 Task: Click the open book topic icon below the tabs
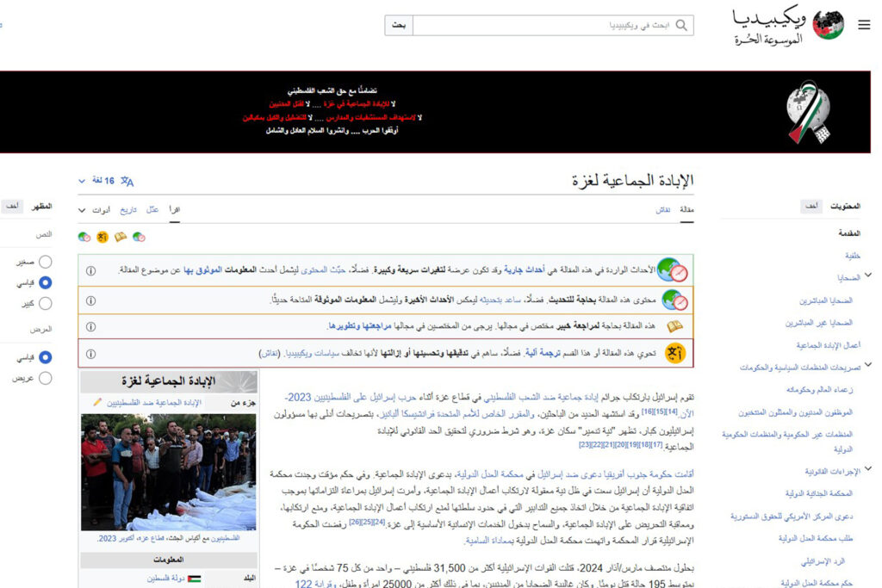120,237
